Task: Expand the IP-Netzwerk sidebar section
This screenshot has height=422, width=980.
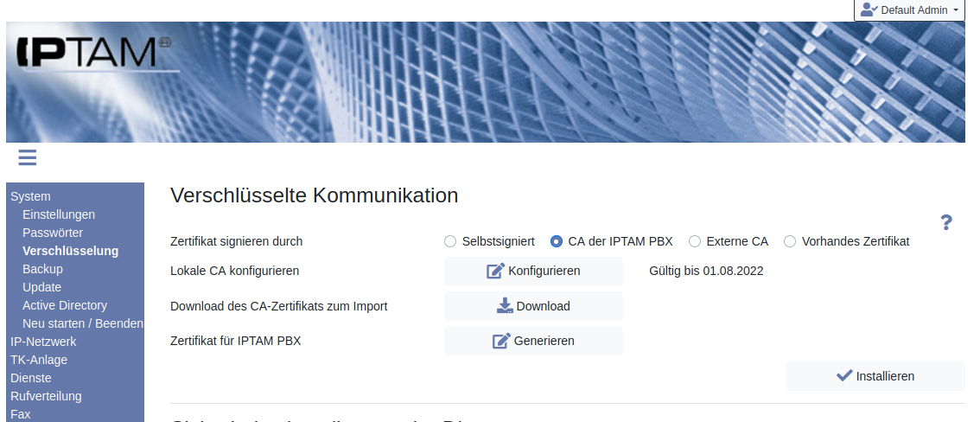Action: pos(43,342)
